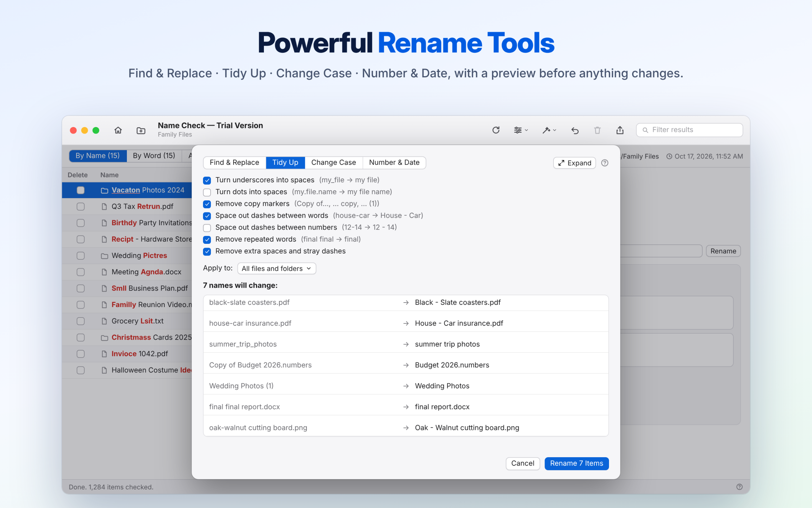Click the file icon beside Smll Business Plan.pdf
The height and width of the screenshot is (508, 812).
coord(104,288)
